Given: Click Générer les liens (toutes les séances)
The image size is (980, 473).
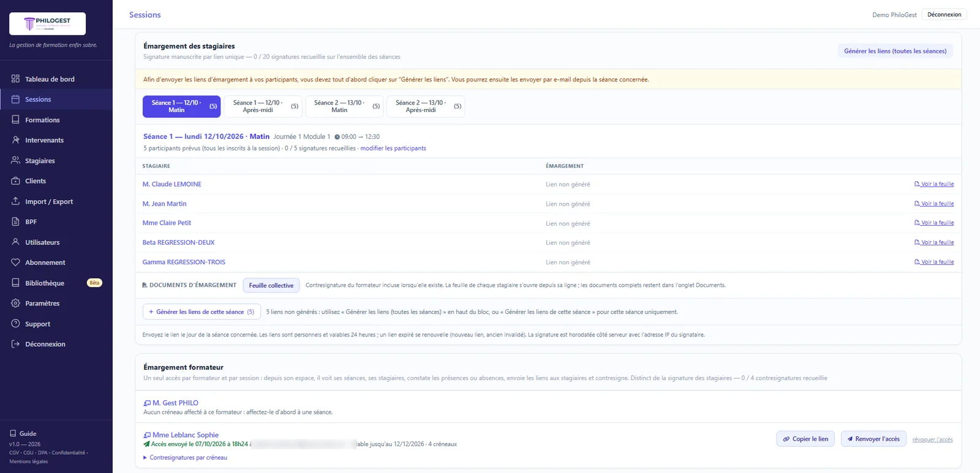Looking at the screenshot, I should pos(895,51).
